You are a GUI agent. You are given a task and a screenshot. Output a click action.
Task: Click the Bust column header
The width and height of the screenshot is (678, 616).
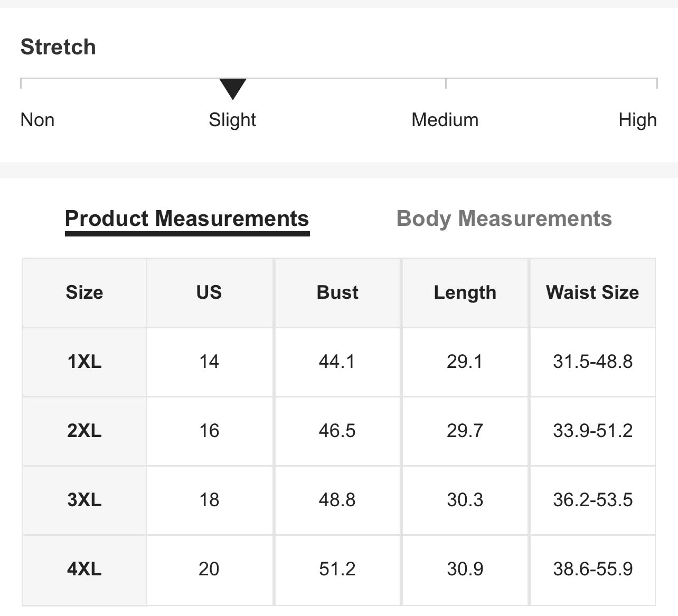(x=337, y=292)
